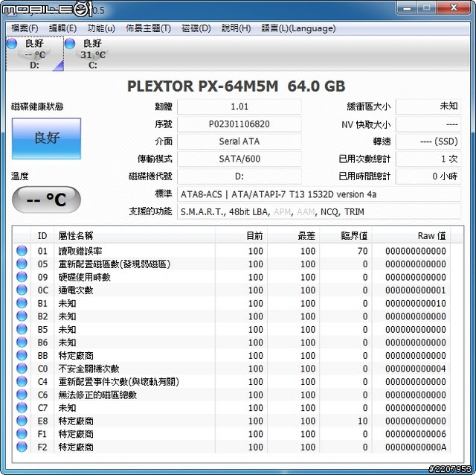Viewport: 476px width, 475px height.
Task: Click the 傳輸模式 field showing SATA/600
Action: point(239,159)
